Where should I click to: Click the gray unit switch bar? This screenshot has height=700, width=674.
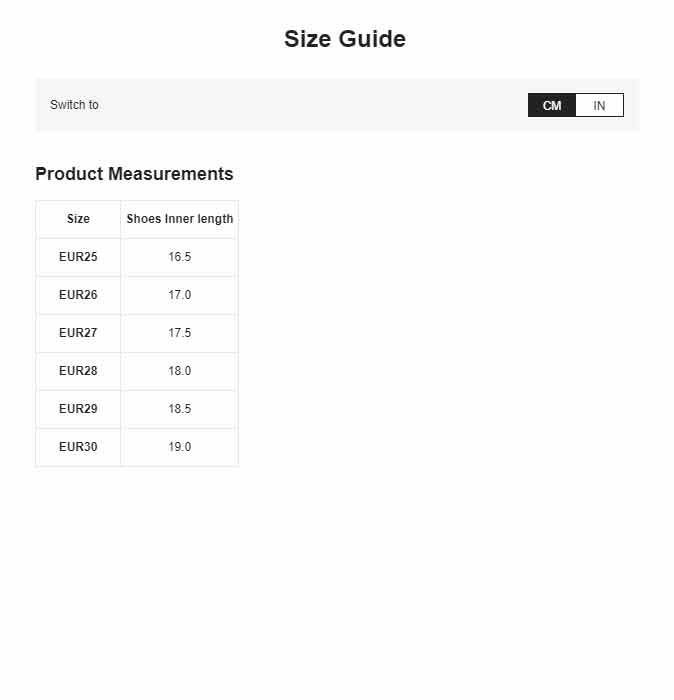pyautogui.click(x=337, y=105)
